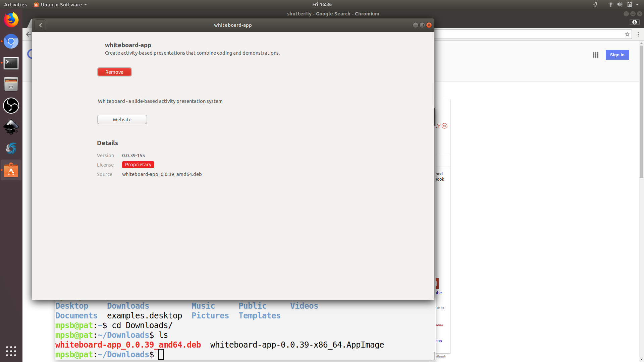Close the whiteboard-app software window
644x362 pixels.
[429, 25]
